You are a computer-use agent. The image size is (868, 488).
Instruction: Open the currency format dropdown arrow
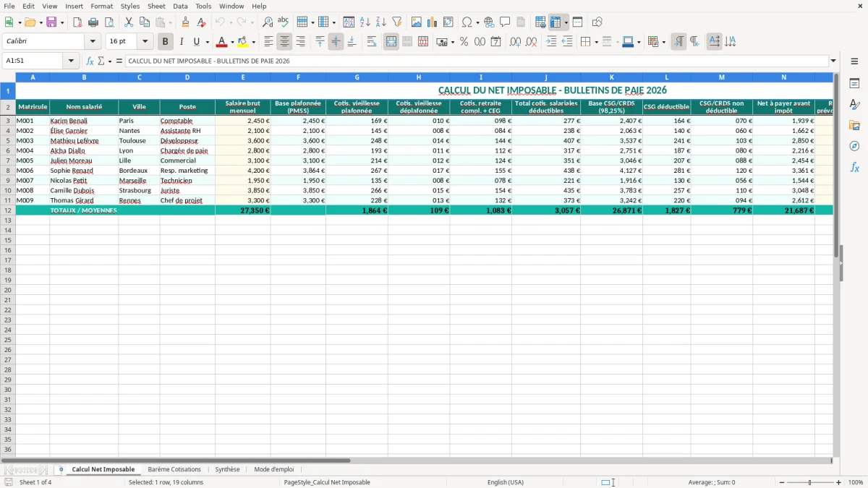(x=452, y=42)
